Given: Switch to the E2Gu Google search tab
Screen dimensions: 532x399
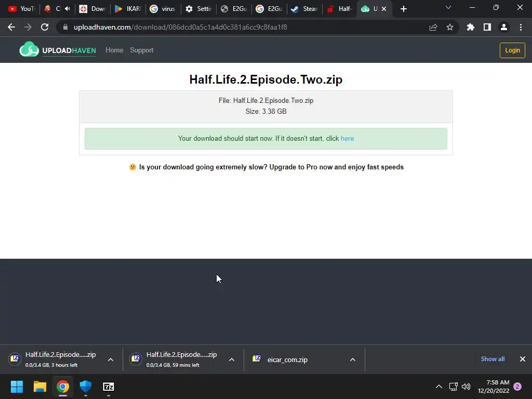Looking at the screenshot, I should pos(269,9).
